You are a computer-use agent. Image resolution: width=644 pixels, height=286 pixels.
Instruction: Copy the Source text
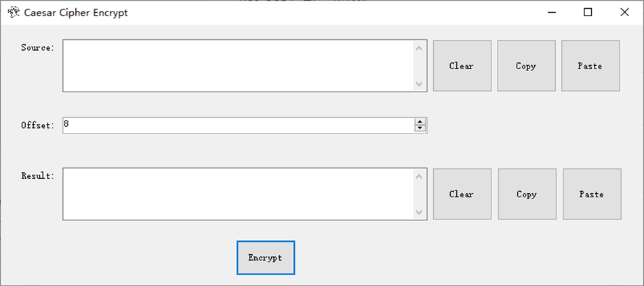[526, 66]
